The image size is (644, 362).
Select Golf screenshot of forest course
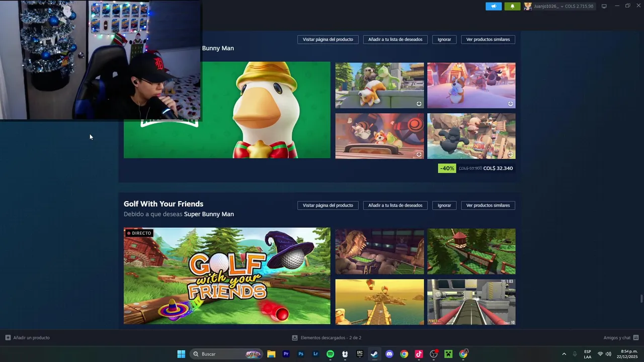coord(471,251)
